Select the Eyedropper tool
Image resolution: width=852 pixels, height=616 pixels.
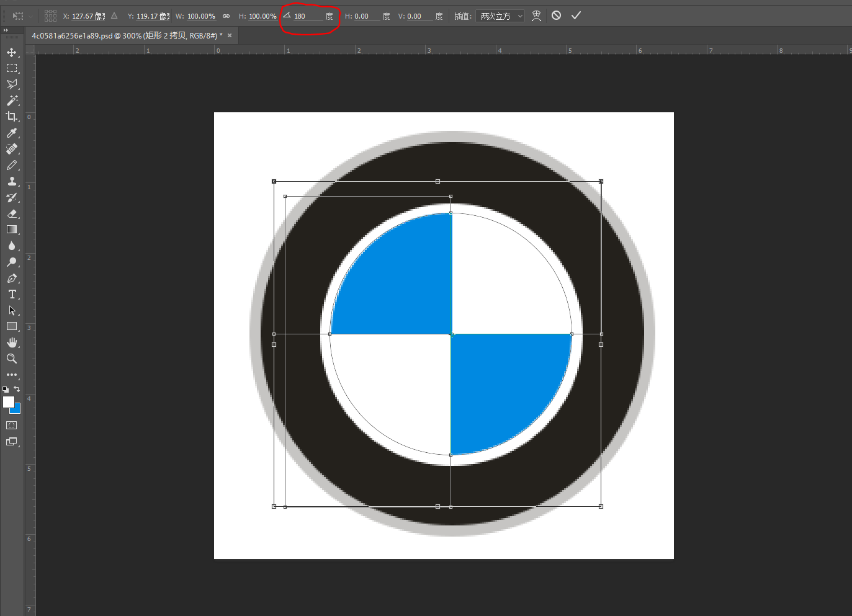pyautogui.click(x=12, y=133)
